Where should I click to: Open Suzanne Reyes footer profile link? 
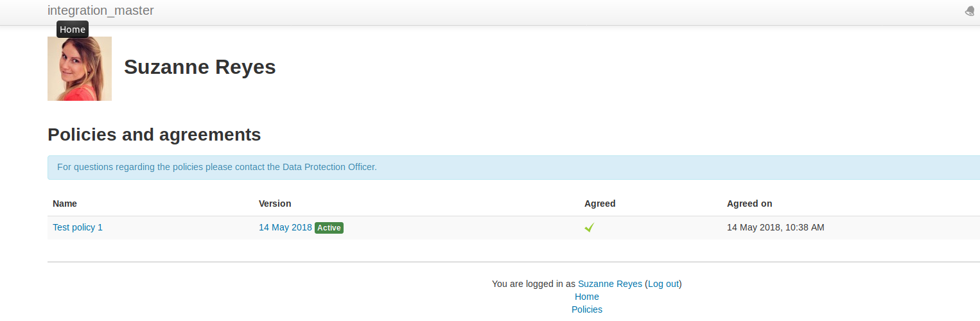[610, 284]
